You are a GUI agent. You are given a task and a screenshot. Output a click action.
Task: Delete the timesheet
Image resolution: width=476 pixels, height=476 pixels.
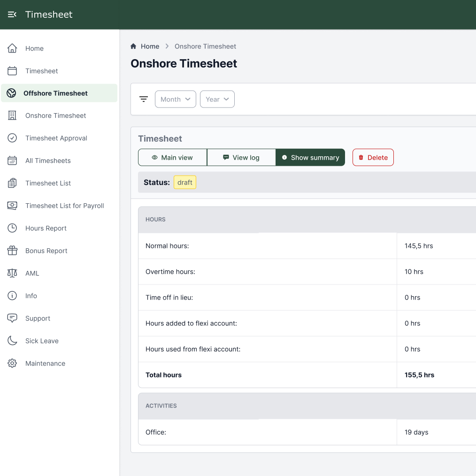pyautogui.click(x=373, y=158)
